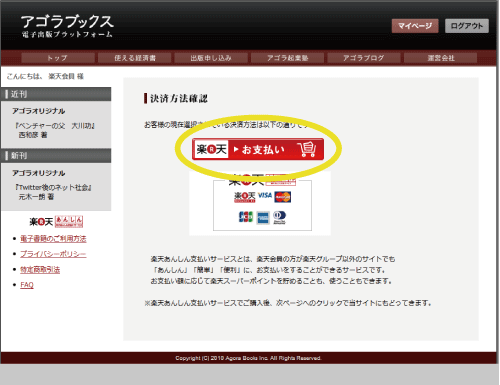
Task: Open the プライバシーポリシー link
Action: point(53,254)
